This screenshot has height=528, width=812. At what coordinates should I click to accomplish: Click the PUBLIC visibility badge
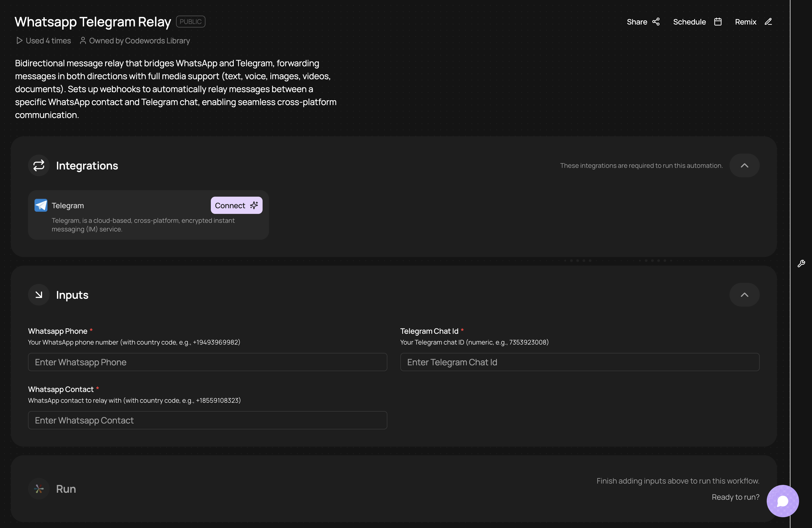pos(190,22)
